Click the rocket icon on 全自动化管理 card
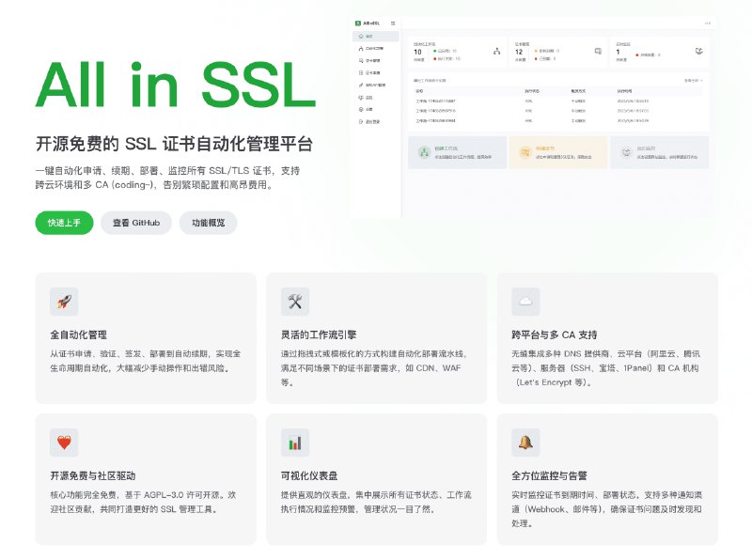The image size is (752, 560). click(64, 301)
